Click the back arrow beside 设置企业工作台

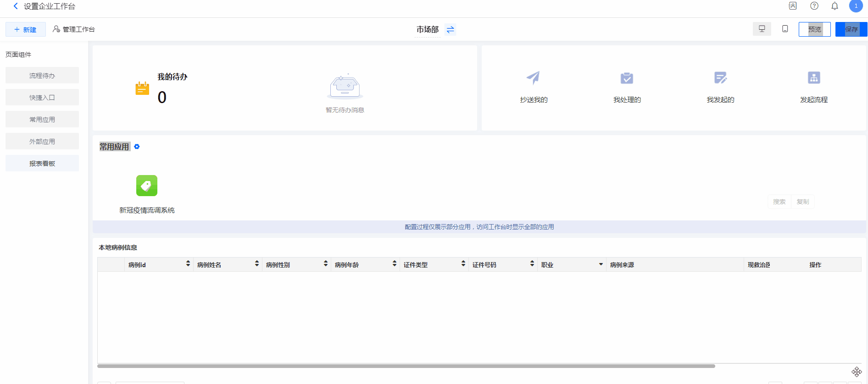tap(16, 6)
